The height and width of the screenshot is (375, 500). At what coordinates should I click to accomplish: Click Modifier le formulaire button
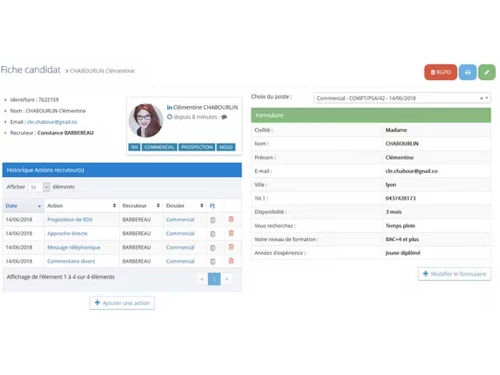point(454,274)
